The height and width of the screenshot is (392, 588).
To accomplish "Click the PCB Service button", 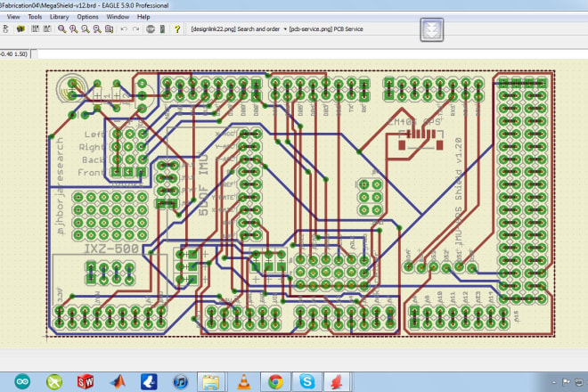I will (326, 29).
